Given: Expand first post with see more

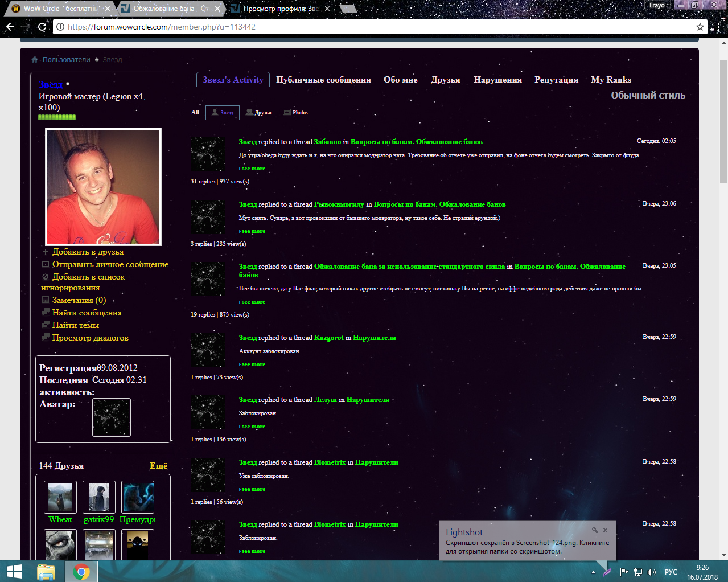Looking at the screenshot, I should pos(253,169).
